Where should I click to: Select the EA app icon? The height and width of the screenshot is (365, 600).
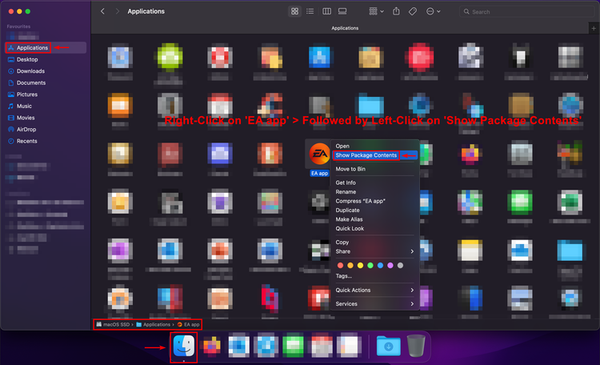[319, 154]
